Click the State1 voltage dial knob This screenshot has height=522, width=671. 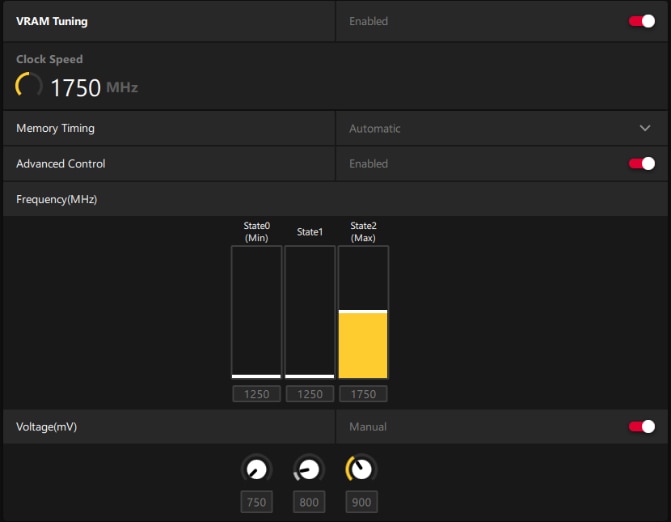[x=309, y=469]
